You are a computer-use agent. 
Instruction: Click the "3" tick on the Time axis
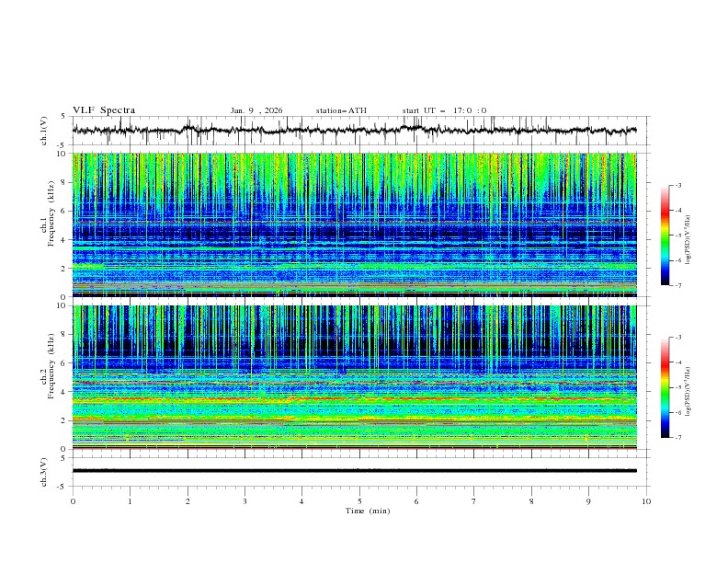[245, 501]
